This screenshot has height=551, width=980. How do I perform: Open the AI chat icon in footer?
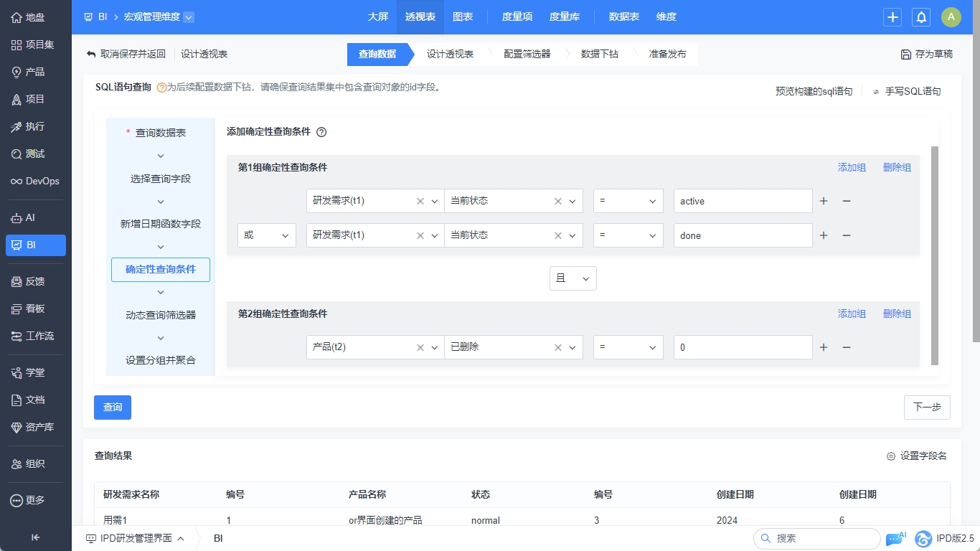895,538
